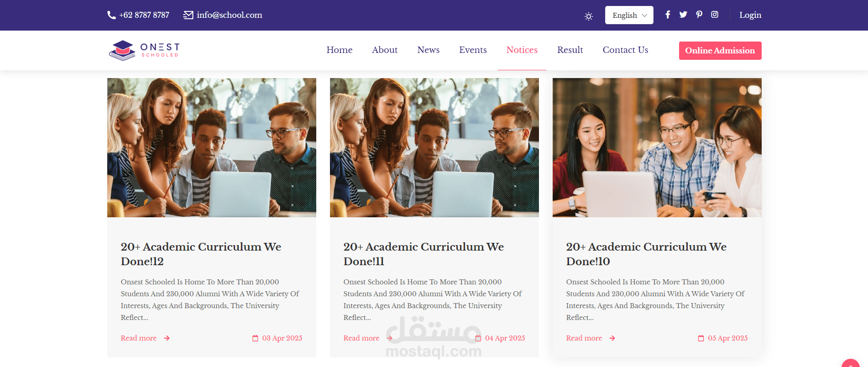
Task: Open the Instagram social icon
Action: click(715, 15)
